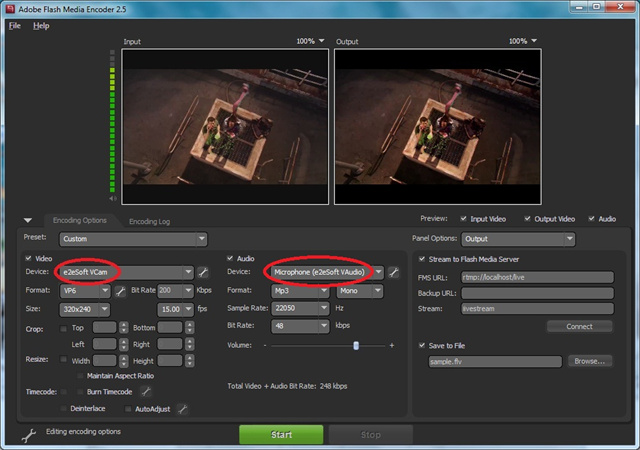Open the Input zoom percentage dropdown
The image size is (640, 450).
[x=310, y=41]
